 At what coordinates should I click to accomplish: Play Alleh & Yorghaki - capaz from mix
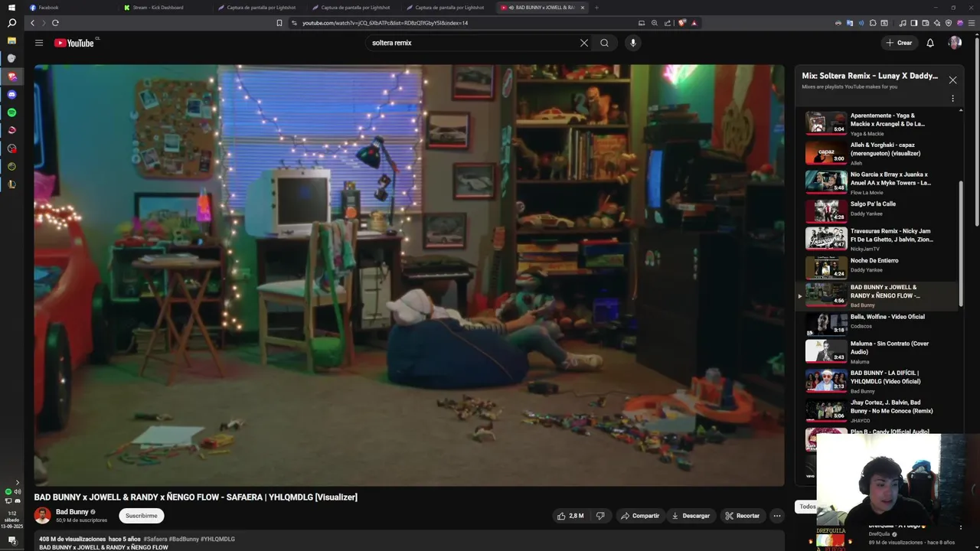click(x=880, y=152)
